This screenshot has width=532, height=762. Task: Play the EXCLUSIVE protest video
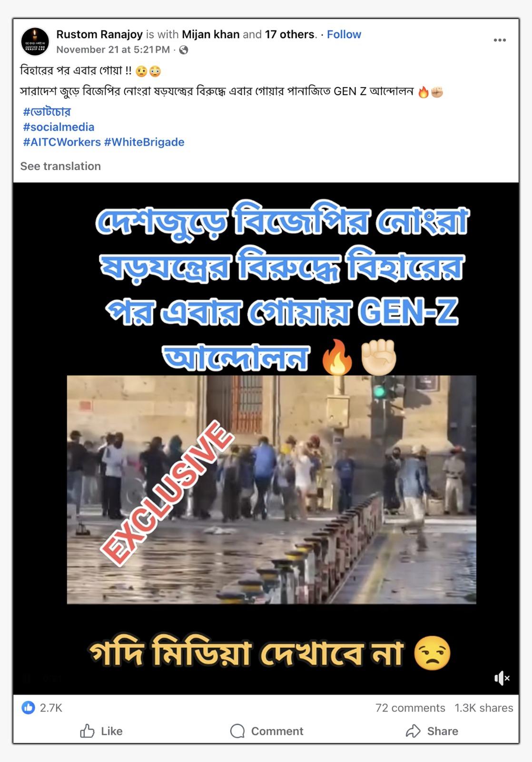pyautogui.click(x=271, y=490)
